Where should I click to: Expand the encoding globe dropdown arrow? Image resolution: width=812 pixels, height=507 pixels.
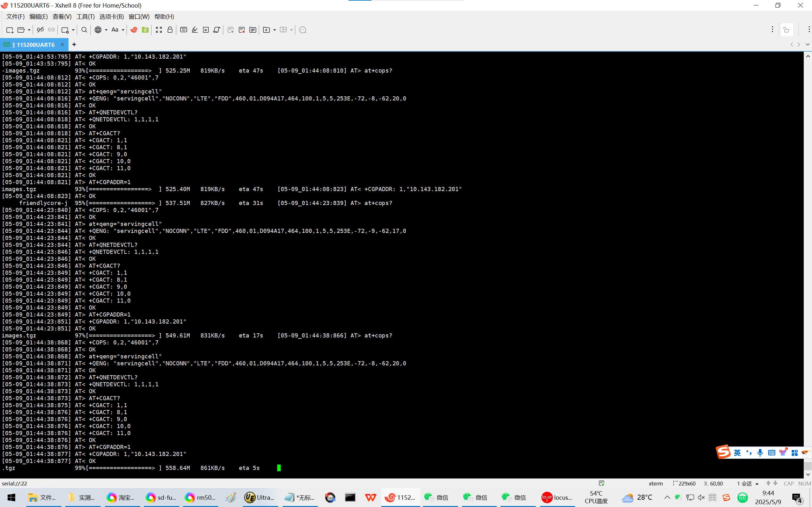(106, 30)
